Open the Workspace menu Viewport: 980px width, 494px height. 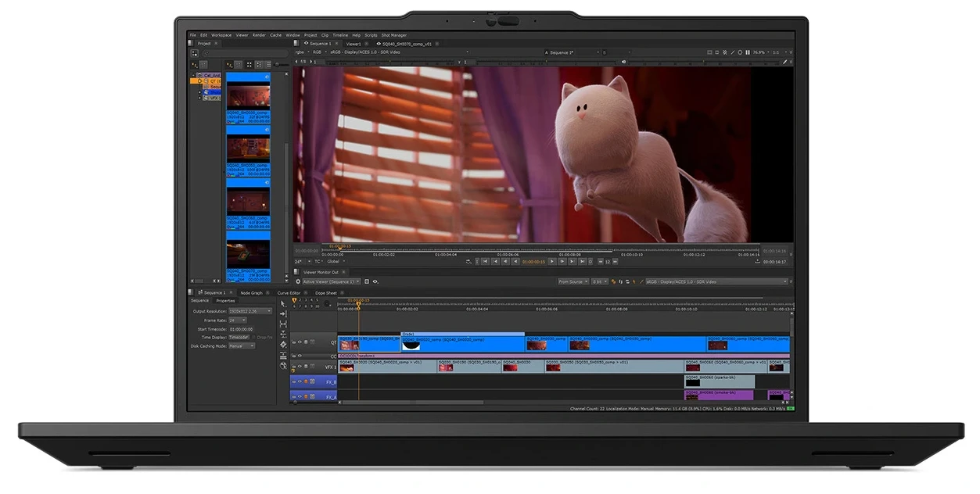[x=221, y=35]
